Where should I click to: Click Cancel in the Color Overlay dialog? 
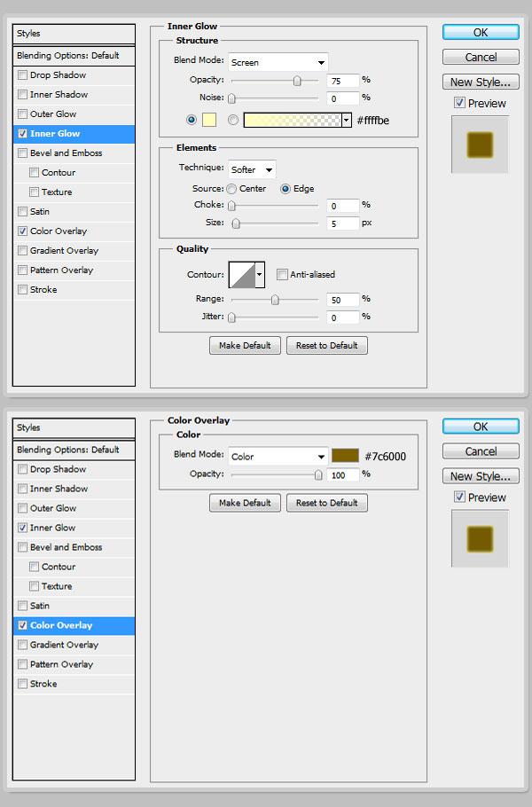[x=481, y=451]
